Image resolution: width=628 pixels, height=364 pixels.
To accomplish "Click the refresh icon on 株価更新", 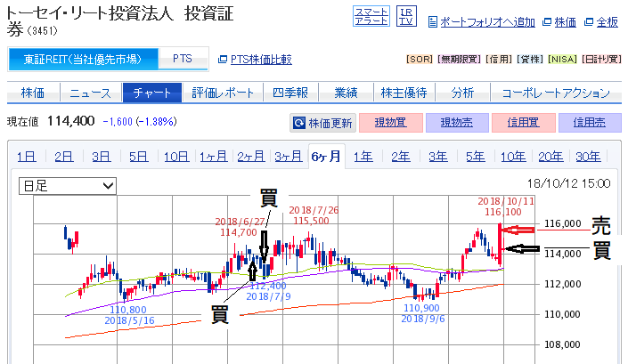I will click(298, 123).
